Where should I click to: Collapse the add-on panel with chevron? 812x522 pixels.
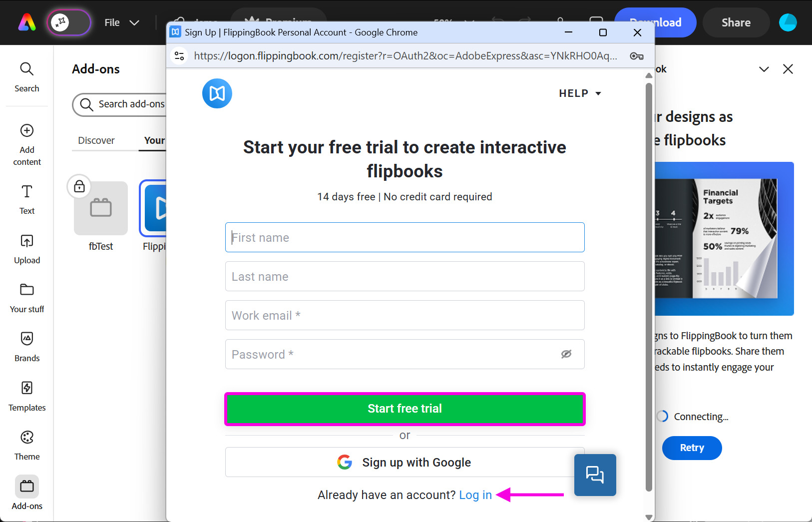coord(764,69)
